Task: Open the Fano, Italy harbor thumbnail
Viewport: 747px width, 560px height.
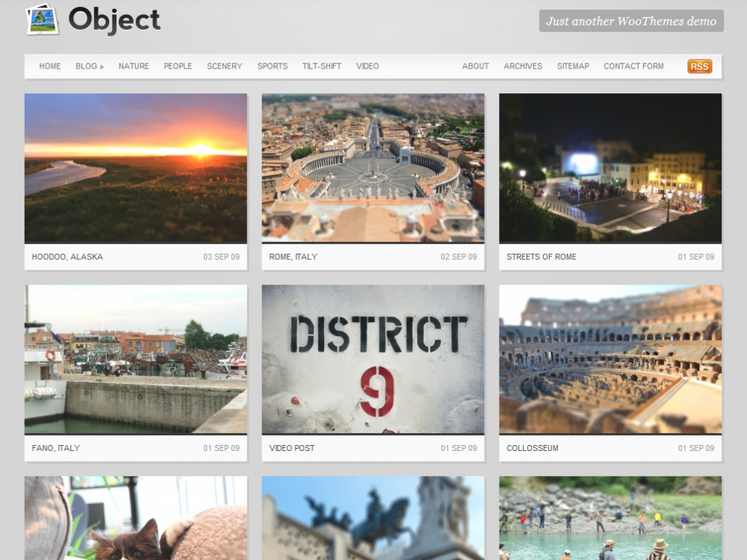Action: click(x=136, y=360)
